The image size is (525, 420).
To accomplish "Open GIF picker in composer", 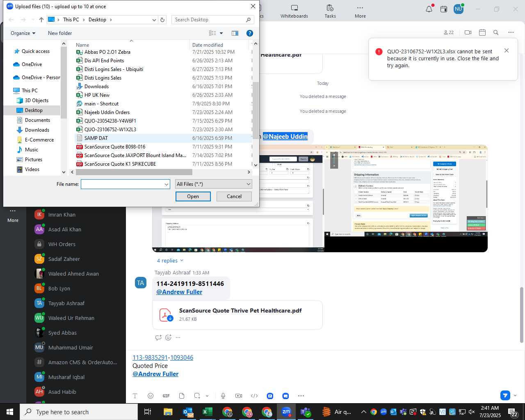I will (166, 396).
